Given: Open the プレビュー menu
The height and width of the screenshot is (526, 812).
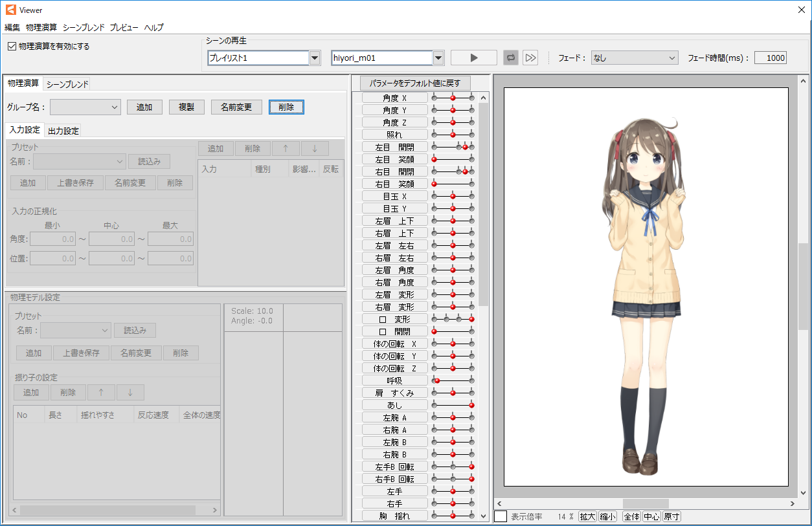Looking at the screenshot, I should click(124, 27).
